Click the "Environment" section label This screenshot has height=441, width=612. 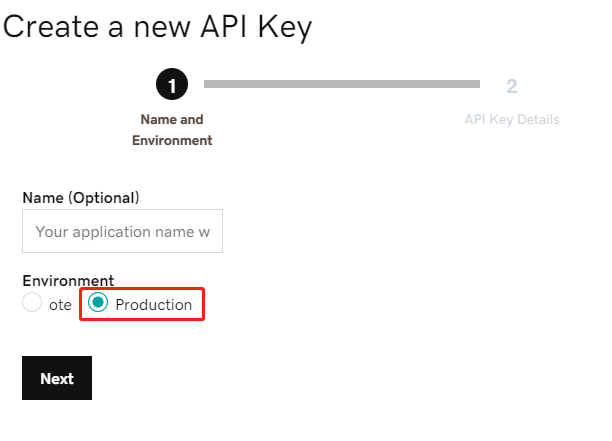68,280
